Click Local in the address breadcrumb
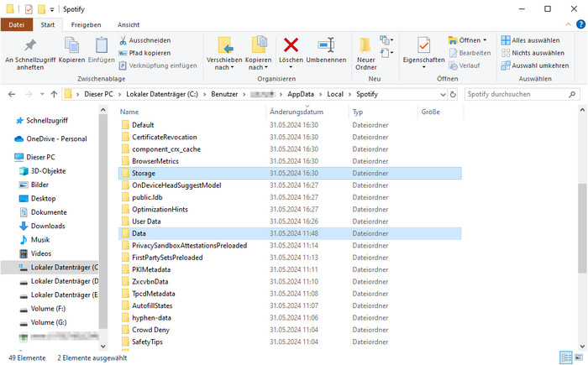The image size is (588, 365). click(x=335, y=94)
